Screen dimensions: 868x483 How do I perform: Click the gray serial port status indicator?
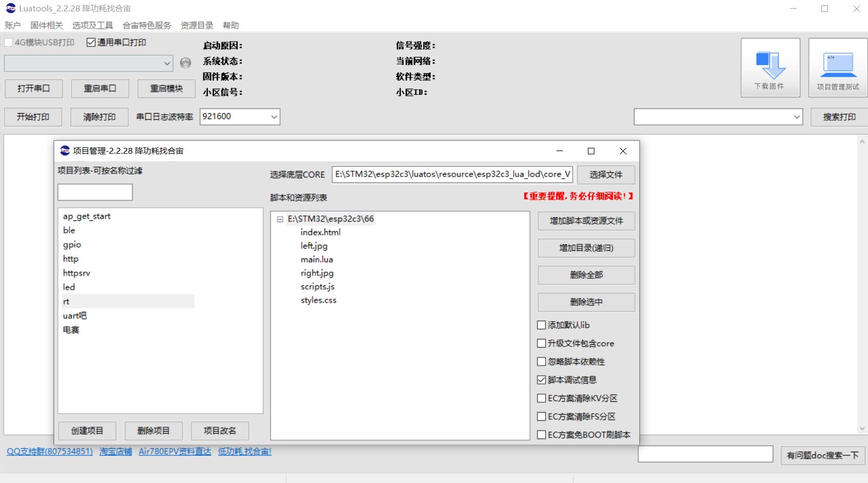click(x=185, y=63)
